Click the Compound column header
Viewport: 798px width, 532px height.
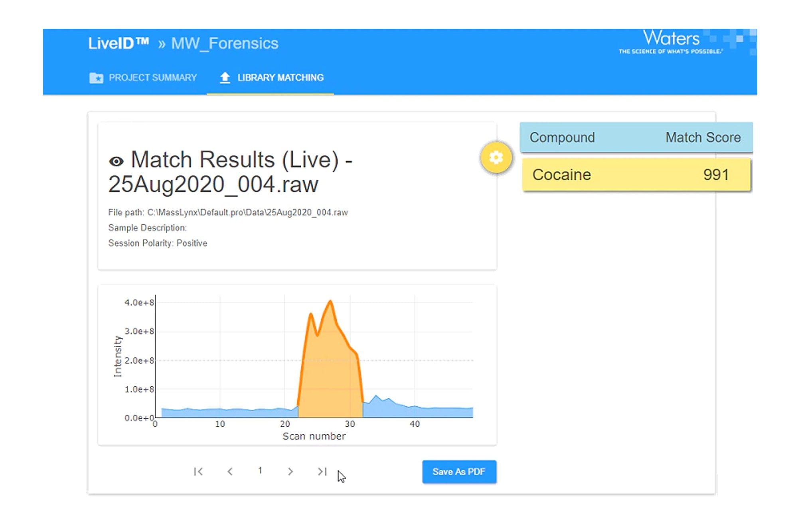[562, 137]
